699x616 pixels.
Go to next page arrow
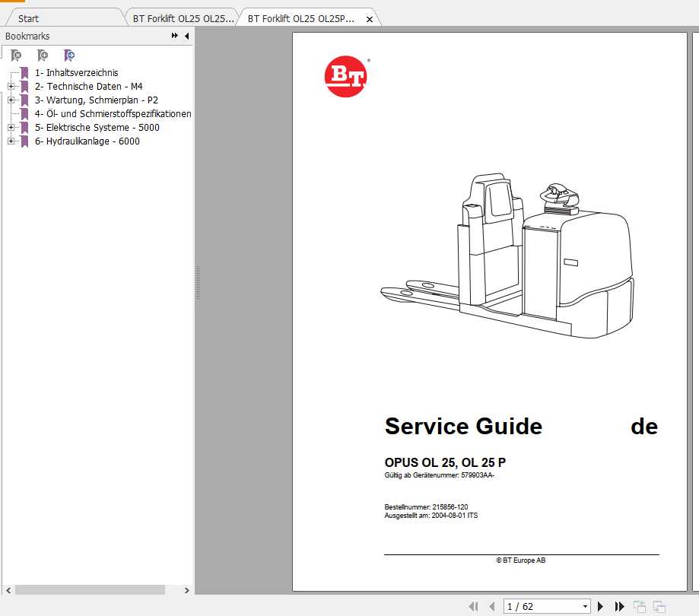pos(600,606)
